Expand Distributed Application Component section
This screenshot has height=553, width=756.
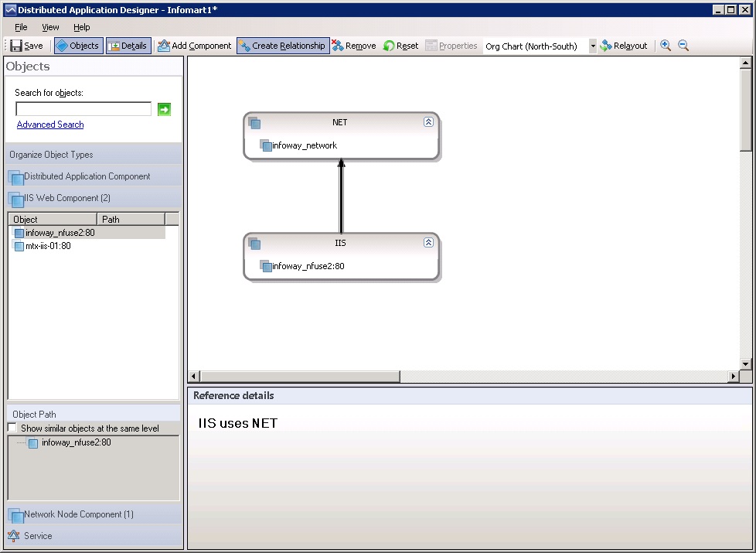[94, 176]
